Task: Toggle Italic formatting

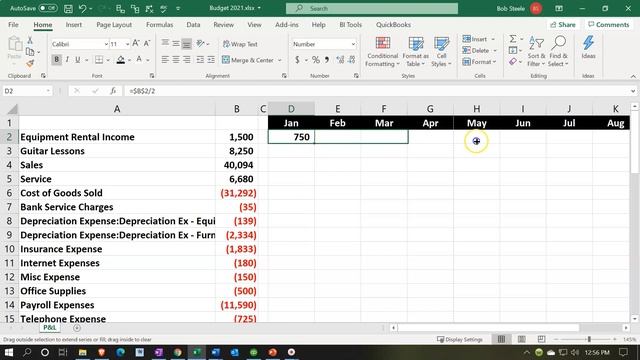Action: click(x=67, y=60)
